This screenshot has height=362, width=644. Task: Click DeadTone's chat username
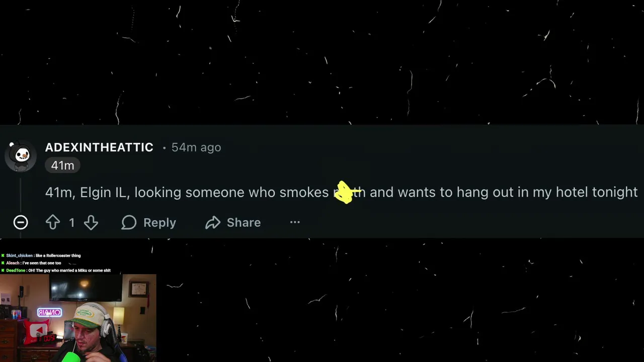point(16,270)
